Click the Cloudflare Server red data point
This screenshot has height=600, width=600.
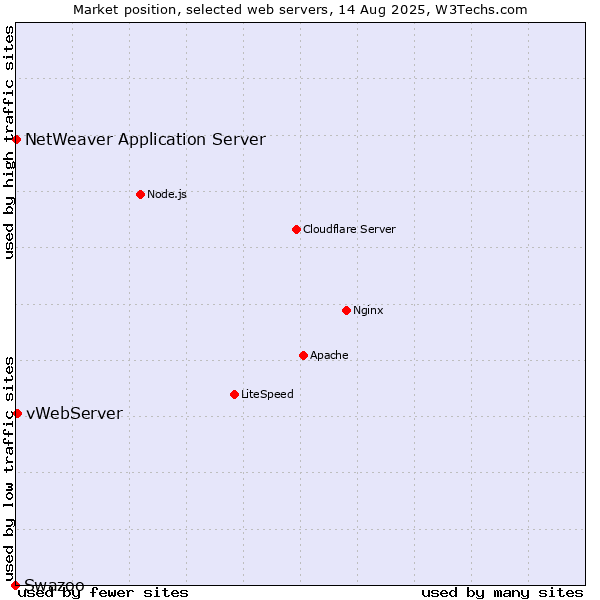296,230
